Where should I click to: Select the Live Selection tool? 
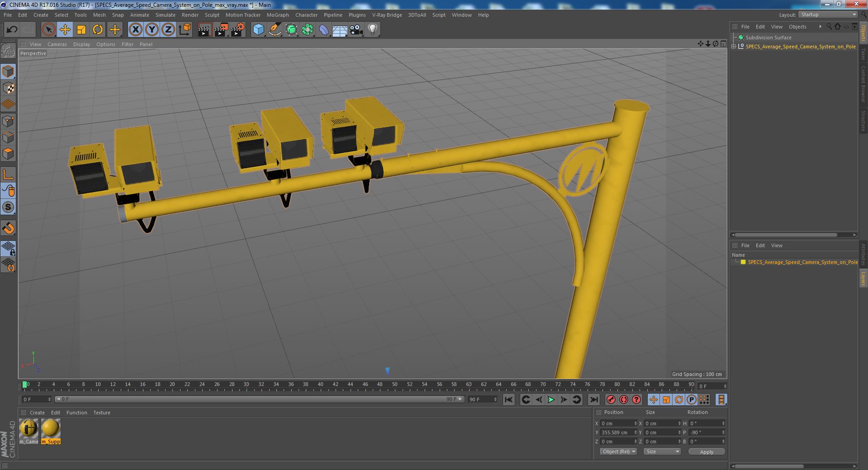point(48,30)
